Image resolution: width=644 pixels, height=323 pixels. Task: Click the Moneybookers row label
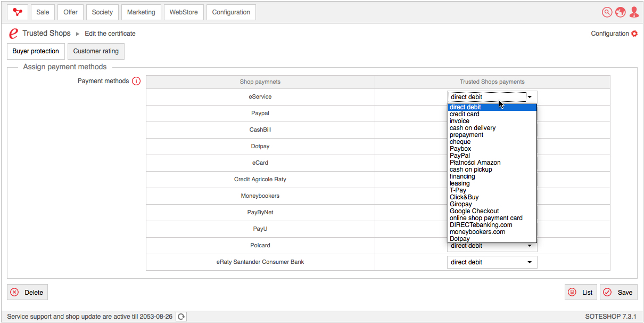tap(260, 196)
